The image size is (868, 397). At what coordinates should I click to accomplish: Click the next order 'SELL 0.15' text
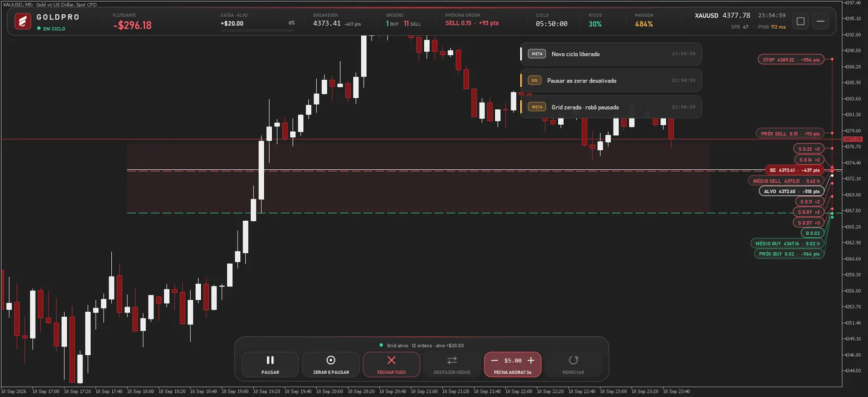458,23
